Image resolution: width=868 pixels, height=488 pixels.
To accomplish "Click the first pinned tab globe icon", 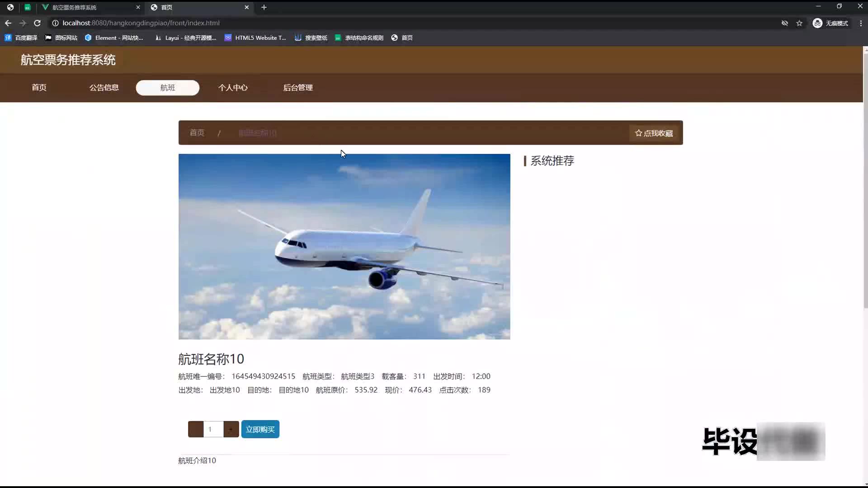I will tap(10, 7).
